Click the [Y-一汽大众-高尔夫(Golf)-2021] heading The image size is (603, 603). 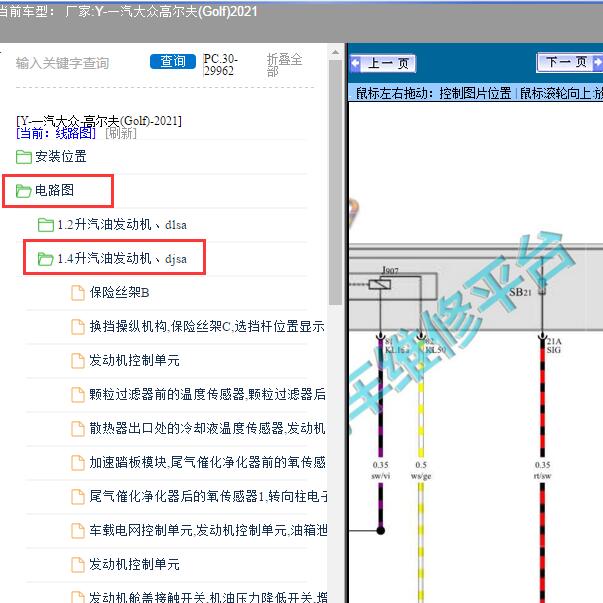(x=99, y=121)
